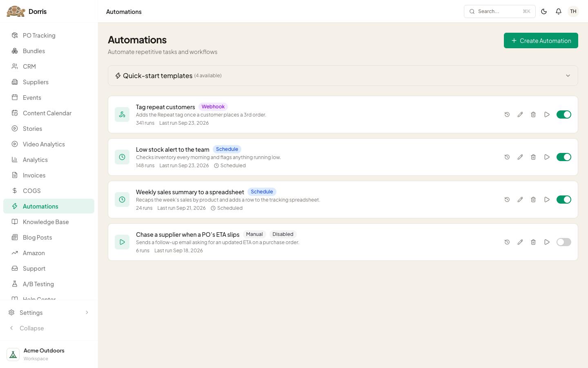Viewport: 588px width, 368px height.
Task: Edit the Low stock alert automation
Action: point(520,157)
